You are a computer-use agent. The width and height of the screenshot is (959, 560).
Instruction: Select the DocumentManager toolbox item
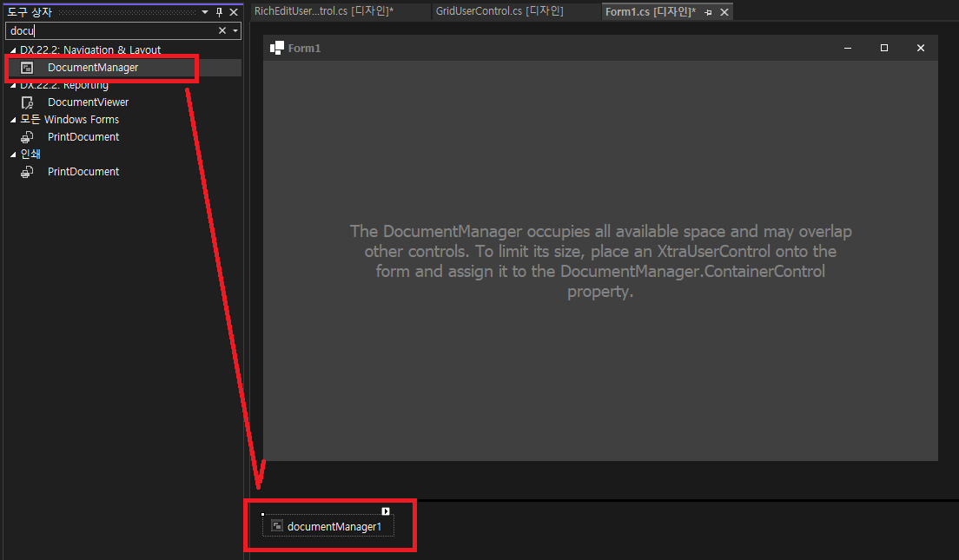point(123,67)
